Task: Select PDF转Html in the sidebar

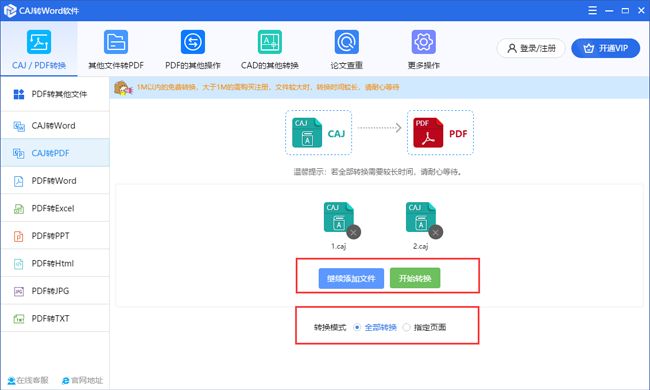Action: [55, 263]
